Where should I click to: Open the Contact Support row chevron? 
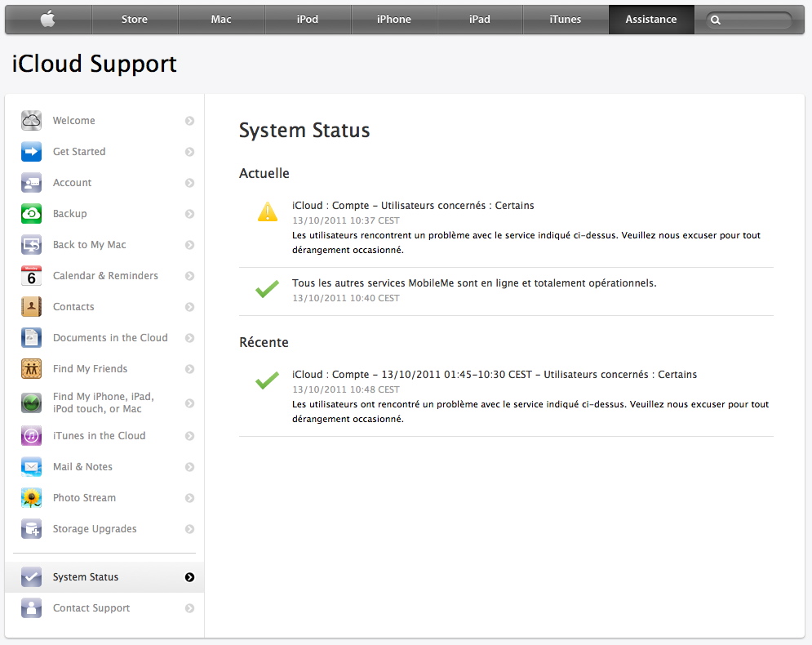pyautogui.click(x=189, y=608)
